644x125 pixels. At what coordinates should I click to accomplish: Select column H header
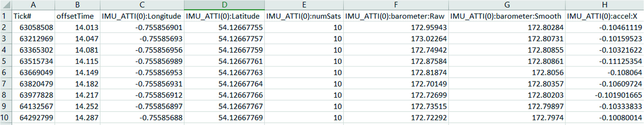click(604, 5)
